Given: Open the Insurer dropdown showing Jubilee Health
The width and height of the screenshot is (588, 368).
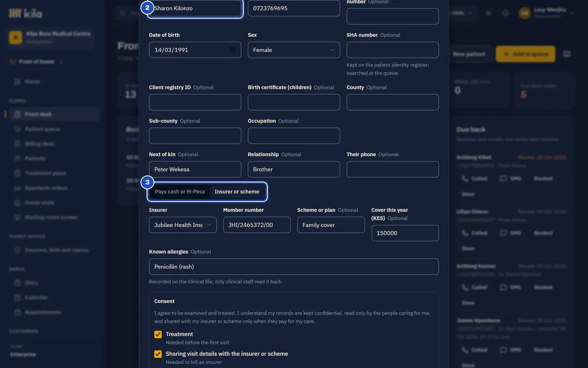Looking at the screenshot, I should click(183, 225).
